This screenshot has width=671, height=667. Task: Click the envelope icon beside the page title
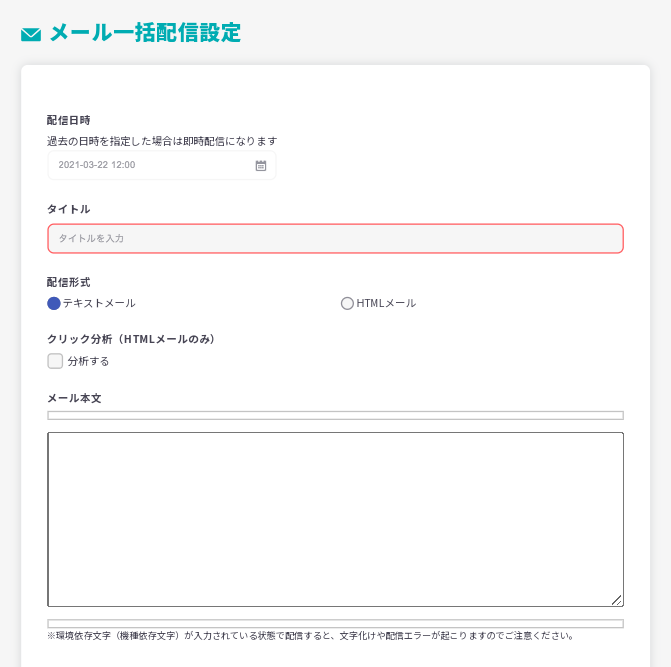pyautogui.click(x=31, y=35)
